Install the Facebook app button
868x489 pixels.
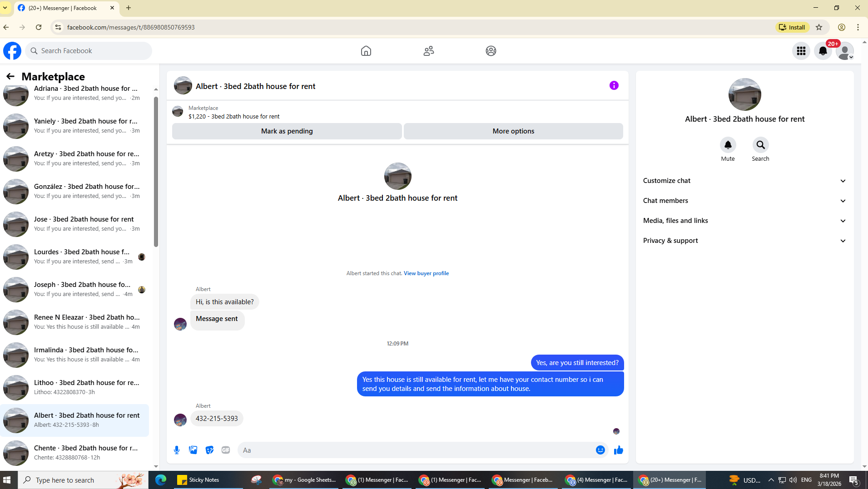click(792, 27)
